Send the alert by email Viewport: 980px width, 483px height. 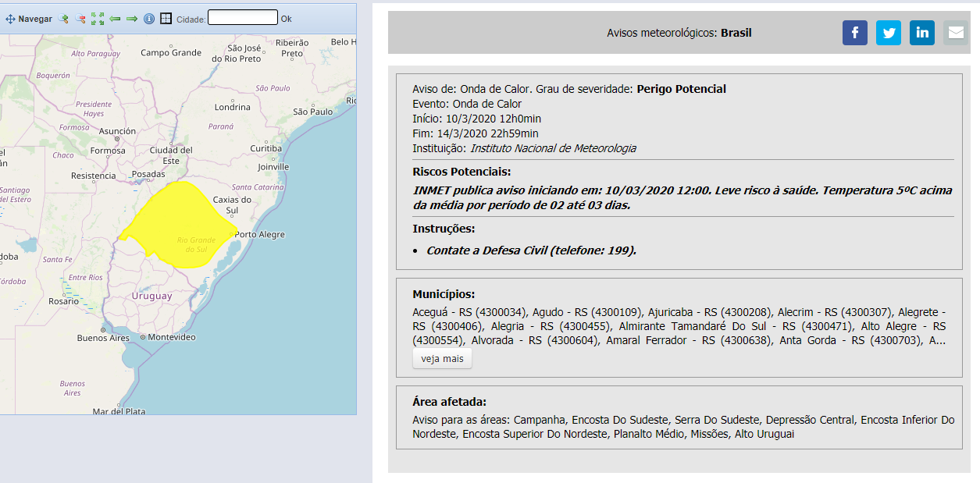coord(956,33)
